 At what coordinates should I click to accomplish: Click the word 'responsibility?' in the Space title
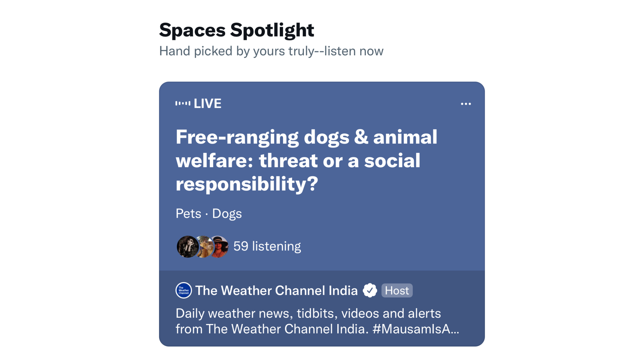click(x=247, y=184)
